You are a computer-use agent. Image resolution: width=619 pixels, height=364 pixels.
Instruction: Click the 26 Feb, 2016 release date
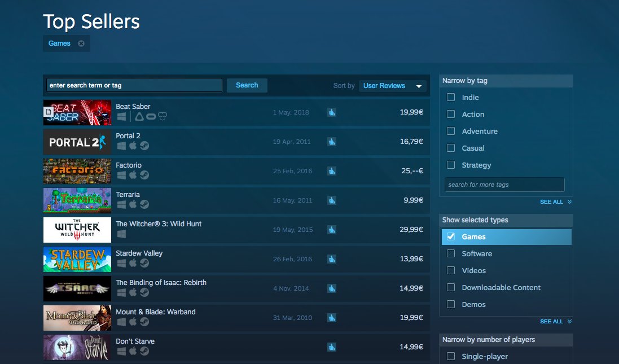coord(292,259)
